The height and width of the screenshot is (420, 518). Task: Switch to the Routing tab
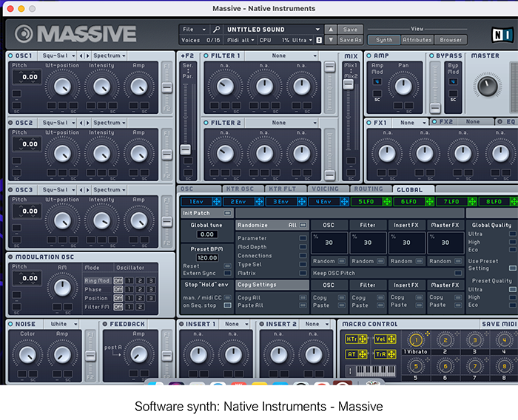coord(368,189)
